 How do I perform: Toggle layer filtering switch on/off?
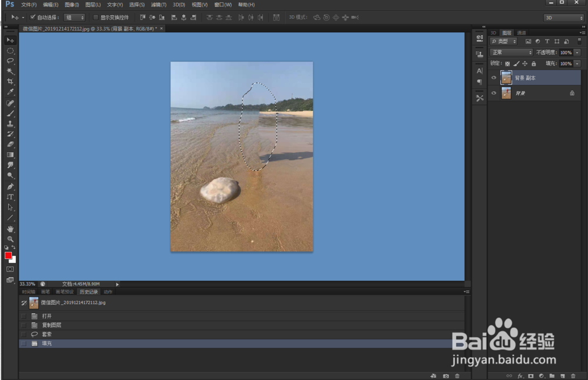[579, 41]
